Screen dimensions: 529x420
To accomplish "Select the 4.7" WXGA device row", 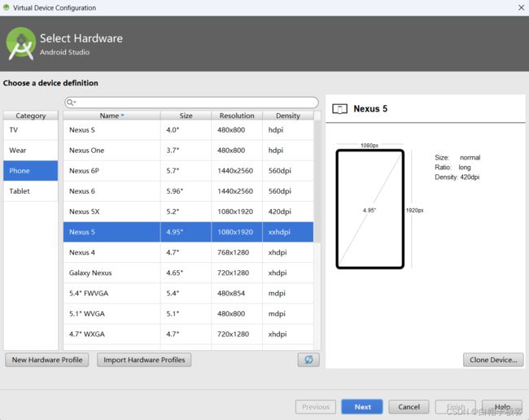I will pyautogui.click(x=188, y=334).
